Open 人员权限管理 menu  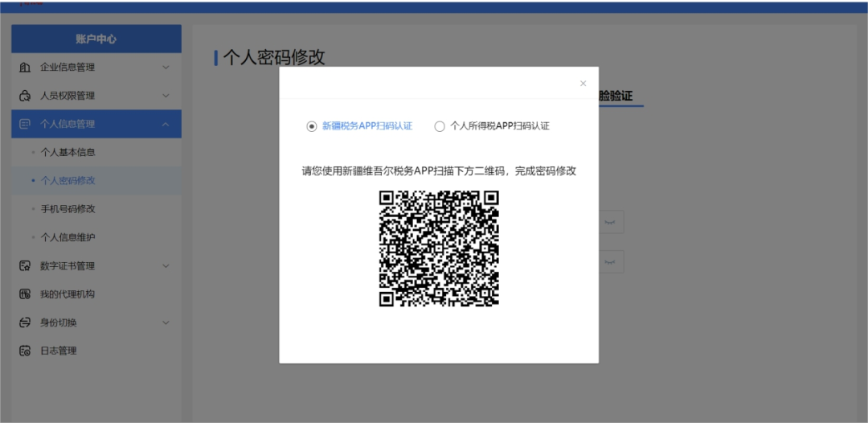tap(96, 96)
